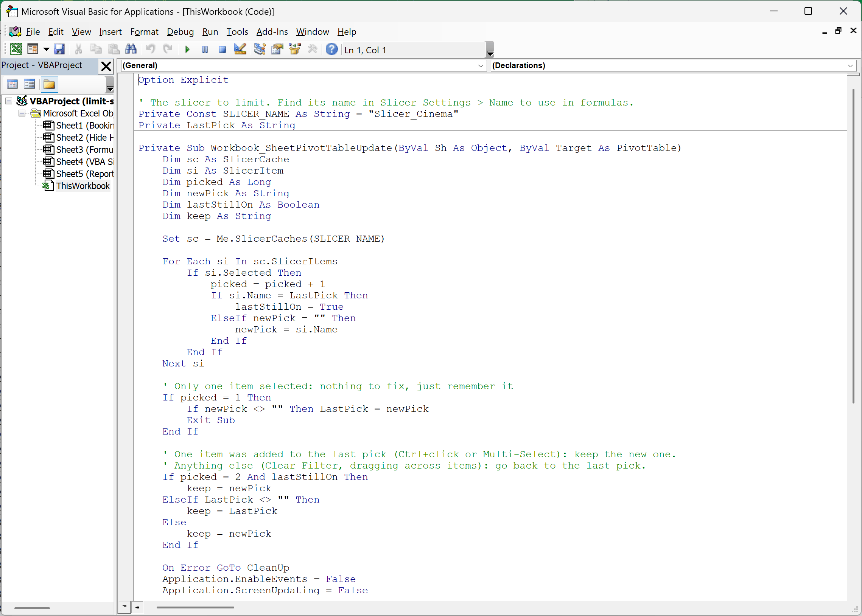The height and width of the screenshot is (616, 862).
Task: Click Insert UserForm toolbar icon
Action: pos(33,49)
